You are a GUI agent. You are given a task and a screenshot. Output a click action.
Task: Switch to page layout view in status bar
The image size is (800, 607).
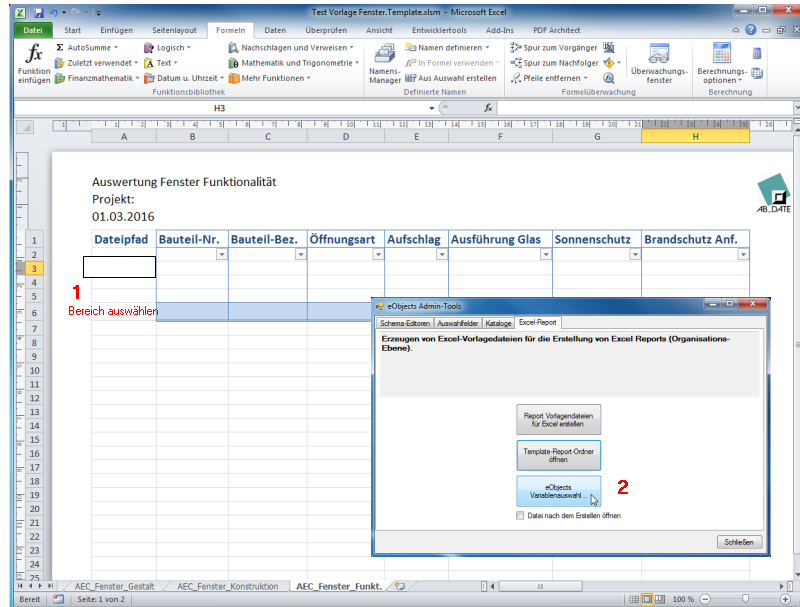click(x=647, y=599)
